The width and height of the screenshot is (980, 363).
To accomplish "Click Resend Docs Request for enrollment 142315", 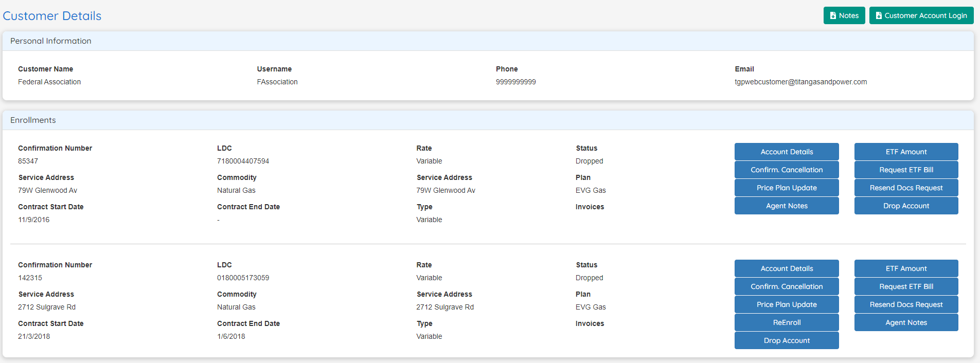I will coord(906,304).
